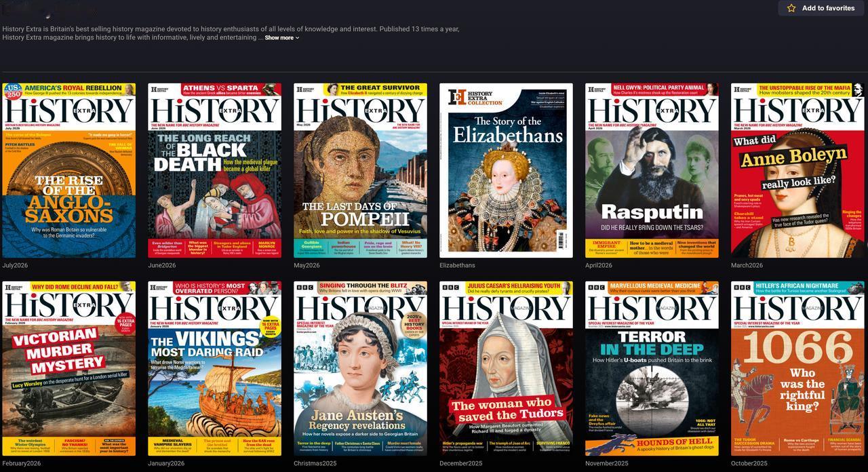Click the December2025 issue label

click(x=460, y=463)
